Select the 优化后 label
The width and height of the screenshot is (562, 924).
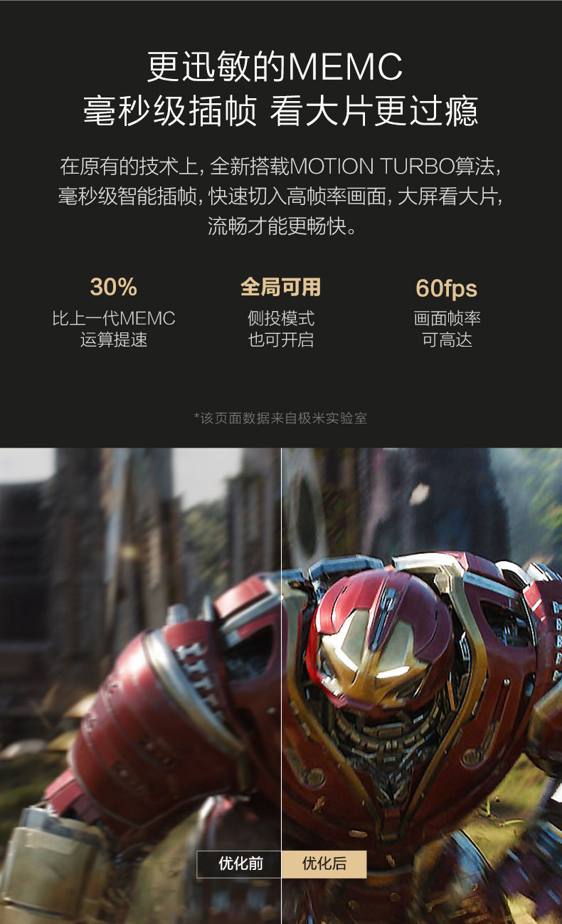(x=324, y=863)
